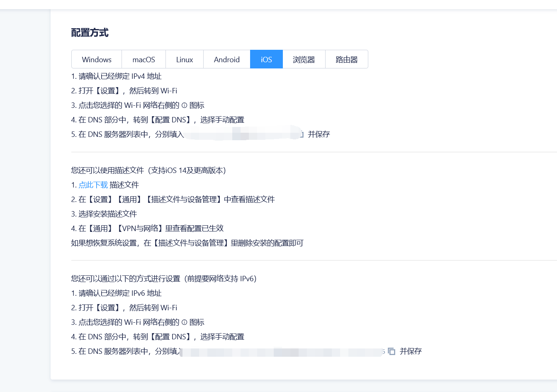Switch to the 浏览器 tab
Image resolution: width=557 pixels, height=392 pixels.
304,59
